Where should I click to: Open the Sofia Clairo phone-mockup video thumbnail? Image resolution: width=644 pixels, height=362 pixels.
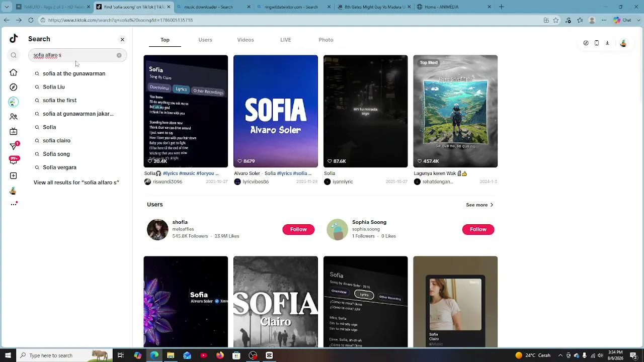(455, 302)
